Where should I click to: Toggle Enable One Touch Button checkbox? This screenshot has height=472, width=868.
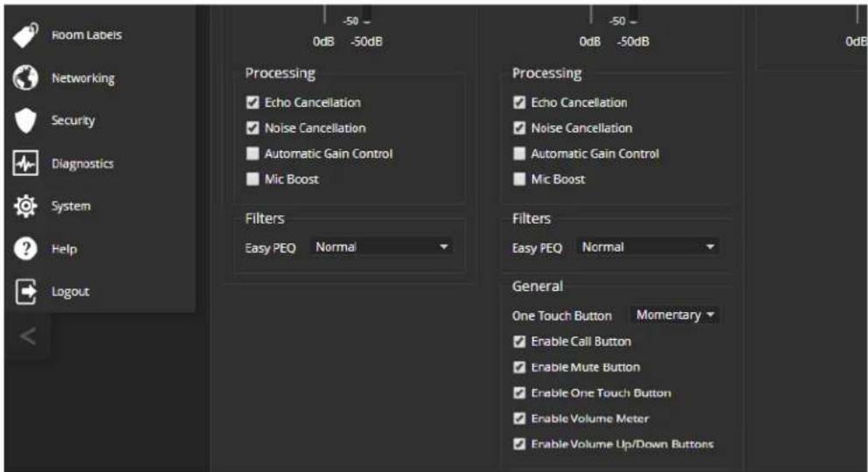click(519, 392)
